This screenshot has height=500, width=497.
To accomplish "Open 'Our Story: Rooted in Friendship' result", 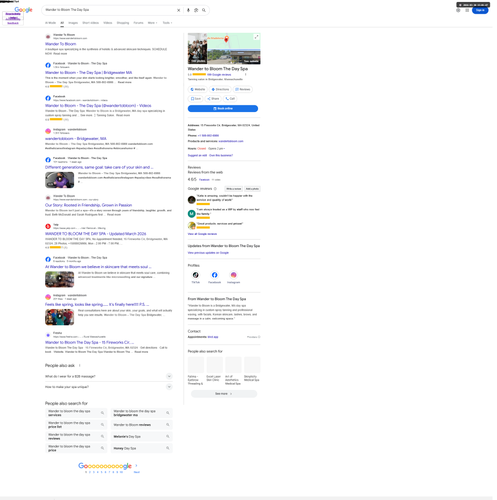I will click(x=88, y=205).
